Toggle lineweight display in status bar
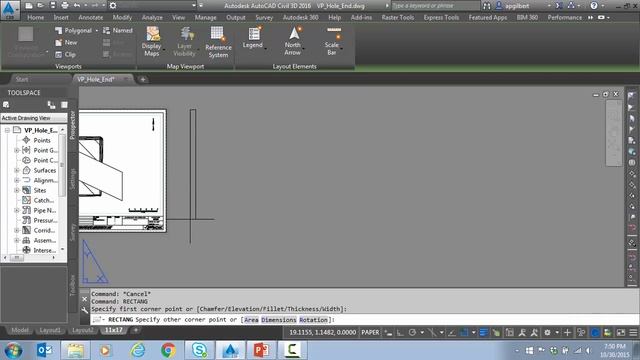The height and width of the screenshot is (360, 640). coord(484,333)
